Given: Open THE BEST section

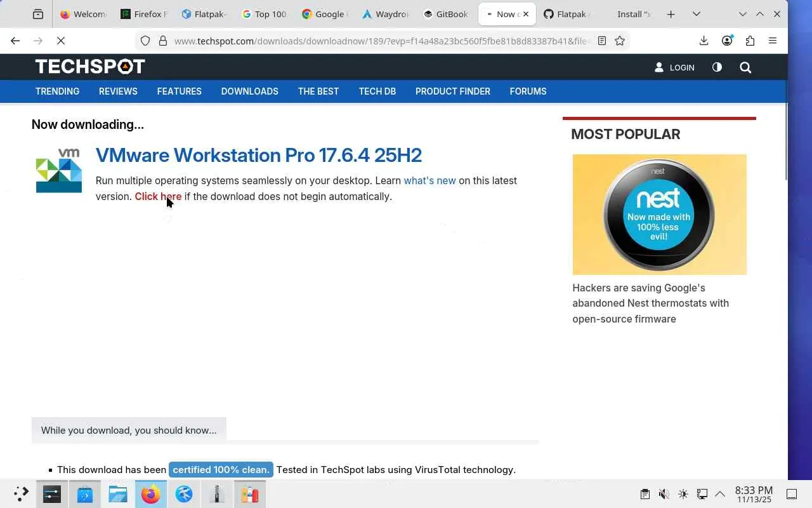Looking at the screenshot, I should point(318,91).
